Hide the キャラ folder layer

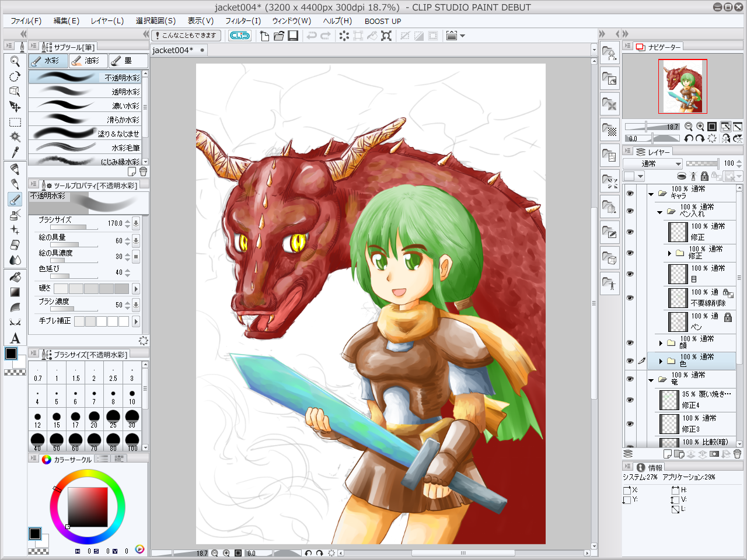pos(630,193)
